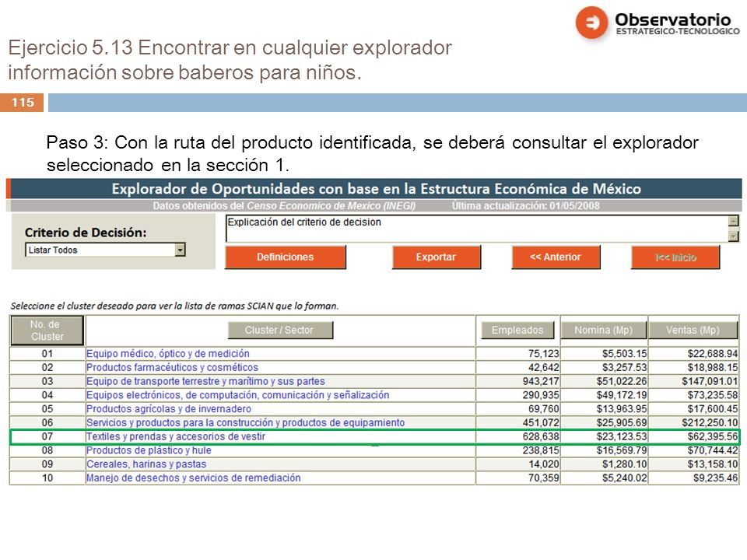The height and width of the screenshot is (560, 747).
Task: Click the Definiciones button
Action: tap(286, 257)
